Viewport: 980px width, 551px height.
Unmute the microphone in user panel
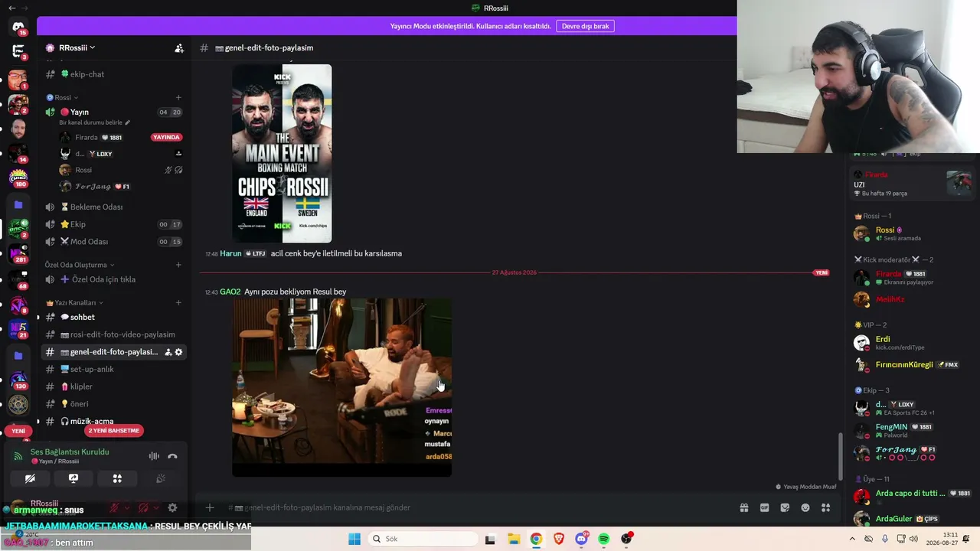tap(115, 507)
